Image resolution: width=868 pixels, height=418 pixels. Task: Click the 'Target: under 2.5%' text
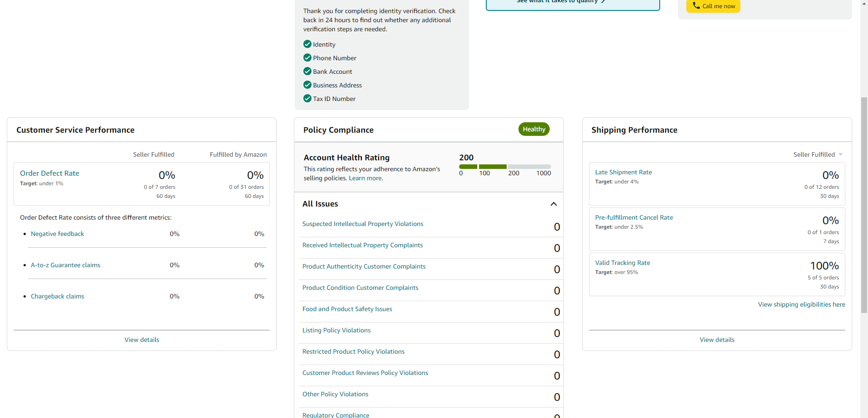(x=619, y=227)
